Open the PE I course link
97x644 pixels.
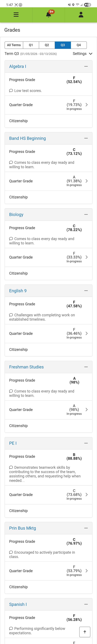pyautogui.click(x=13, y=443)
